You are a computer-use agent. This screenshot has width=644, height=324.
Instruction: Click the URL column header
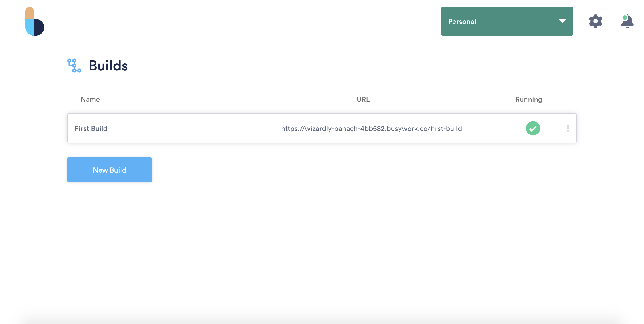[363, 99]
